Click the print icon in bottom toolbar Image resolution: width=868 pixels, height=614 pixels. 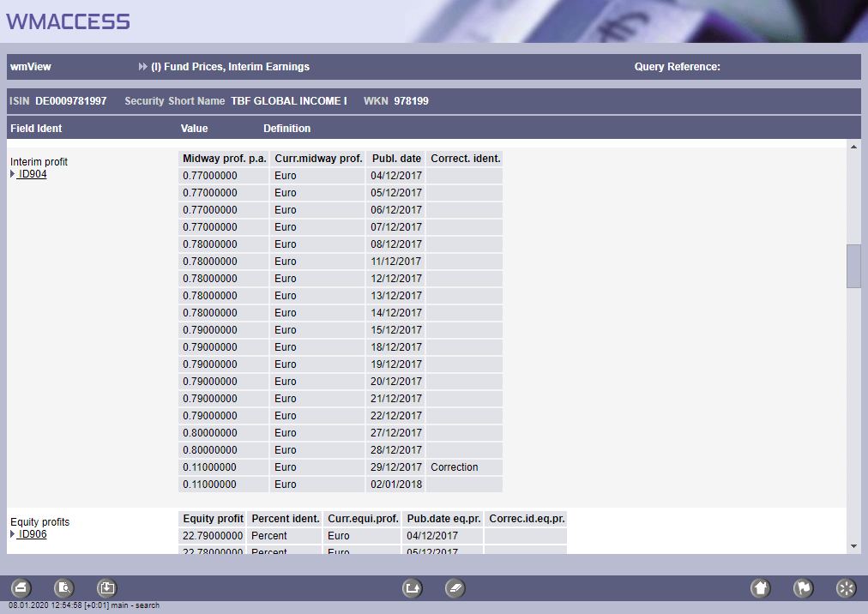click(21, 588)
